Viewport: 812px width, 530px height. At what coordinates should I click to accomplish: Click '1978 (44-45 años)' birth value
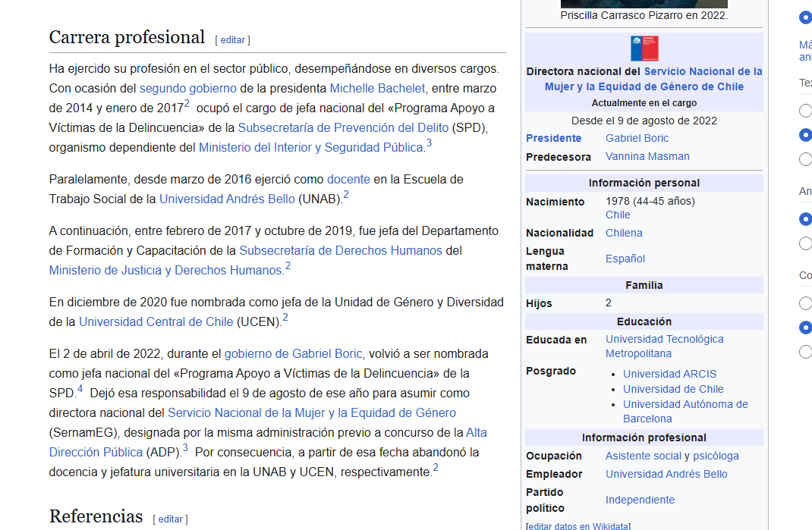(x=650, y=202)
